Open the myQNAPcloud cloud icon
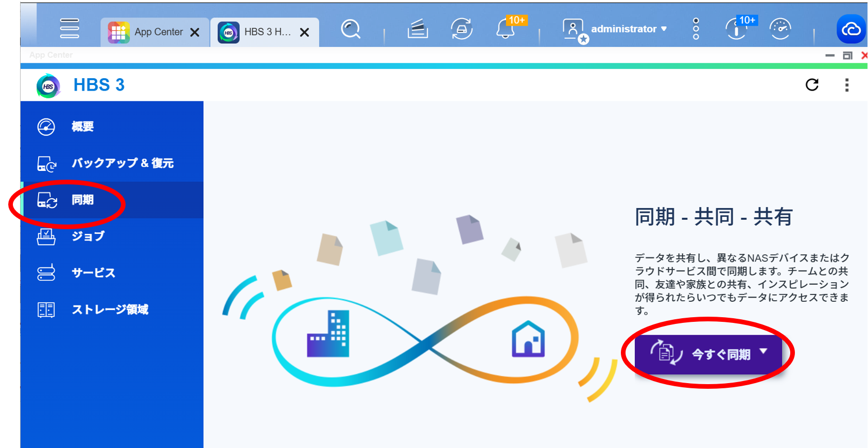This screenshot has width=868, height=448. coord(851,29)
